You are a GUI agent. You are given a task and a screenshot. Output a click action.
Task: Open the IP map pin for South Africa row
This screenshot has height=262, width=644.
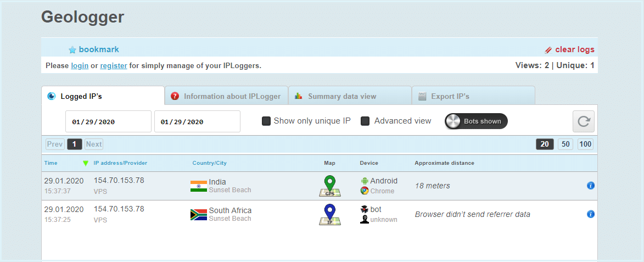tap(330, 214)
